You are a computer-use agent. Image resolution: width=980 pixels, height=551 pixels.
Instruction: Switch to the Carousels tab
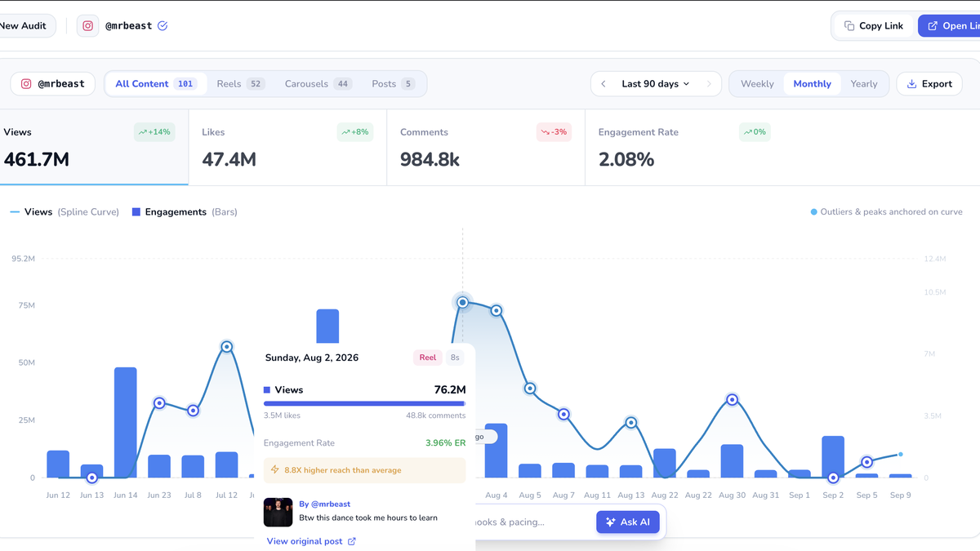tap(318, 84)
